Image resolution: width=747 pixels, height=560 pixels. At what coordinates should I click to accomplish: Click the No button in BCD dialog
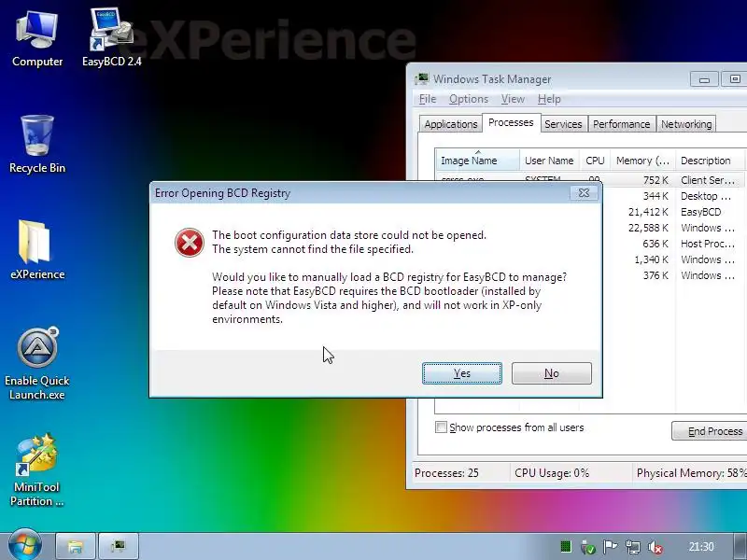point(551,373)
